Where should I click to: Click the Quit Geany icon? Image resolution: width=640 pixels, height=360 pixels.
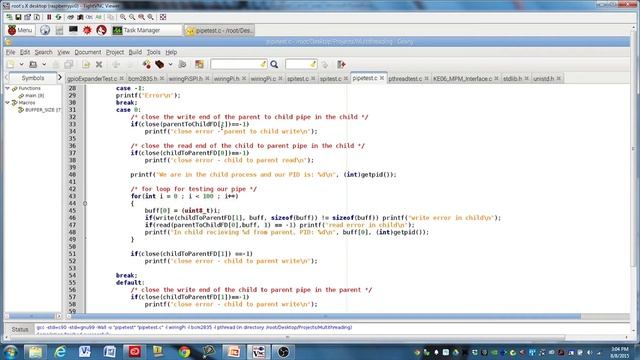(342, 64)
